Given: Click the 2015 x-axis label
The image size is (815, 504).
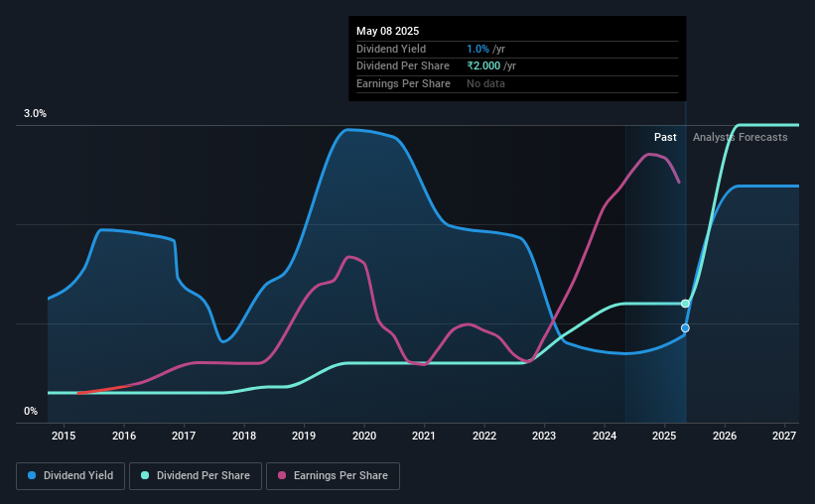Looking at the screenshot, I should [x=64, y=436].
